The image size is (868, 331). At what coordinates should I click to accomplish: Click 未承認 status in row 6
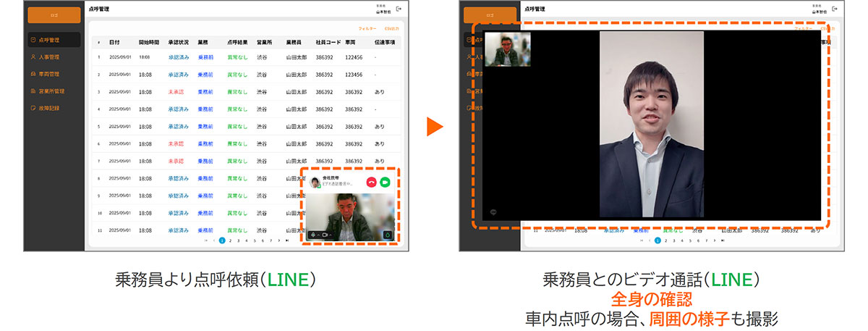pos(176,144)
